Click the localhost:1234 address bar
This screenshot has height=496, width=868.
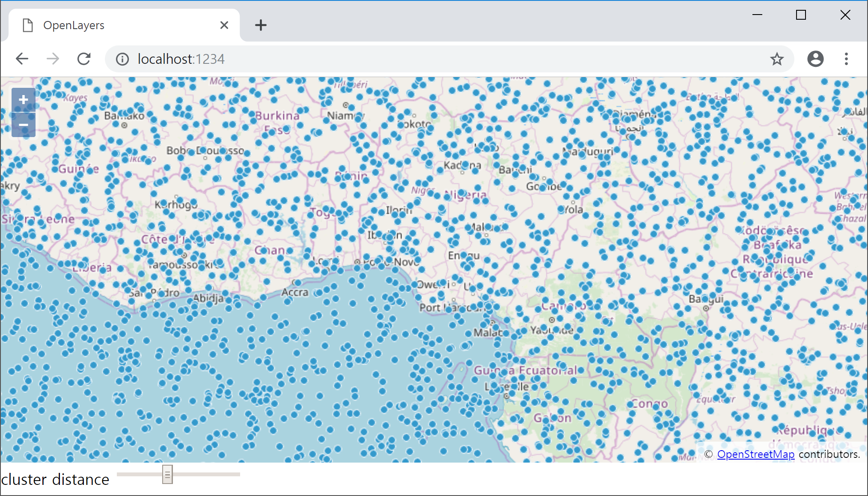(428, 59)
